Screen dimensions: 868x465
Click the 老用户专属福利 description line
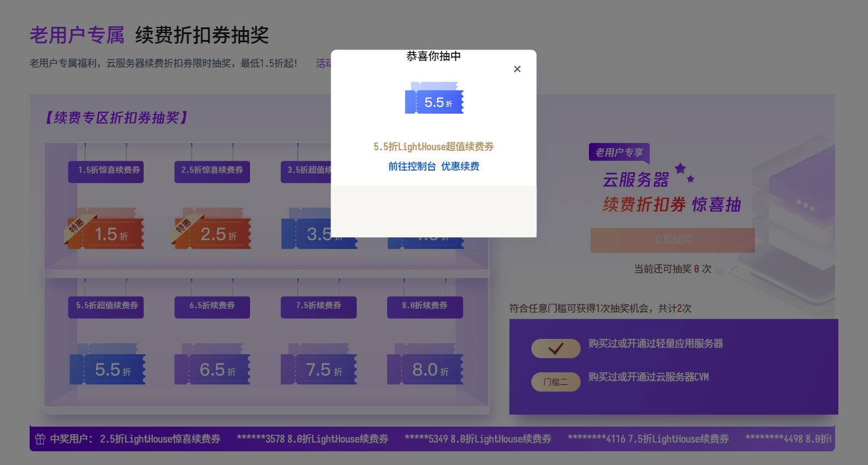pos(163,63)
